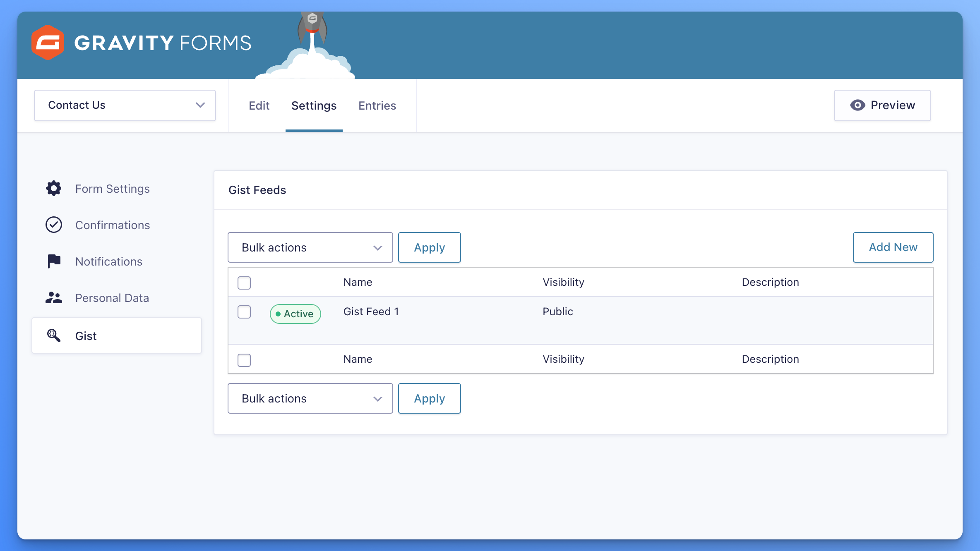Tick the select-all checkbox in table header
Viewport: 980px width, 551px height.
(244, 283)
